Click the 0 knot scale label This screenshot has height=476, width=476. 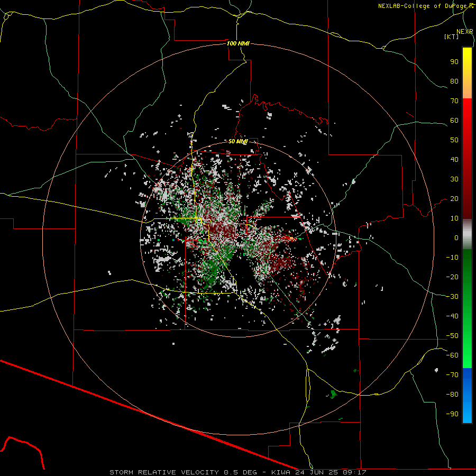456,238
